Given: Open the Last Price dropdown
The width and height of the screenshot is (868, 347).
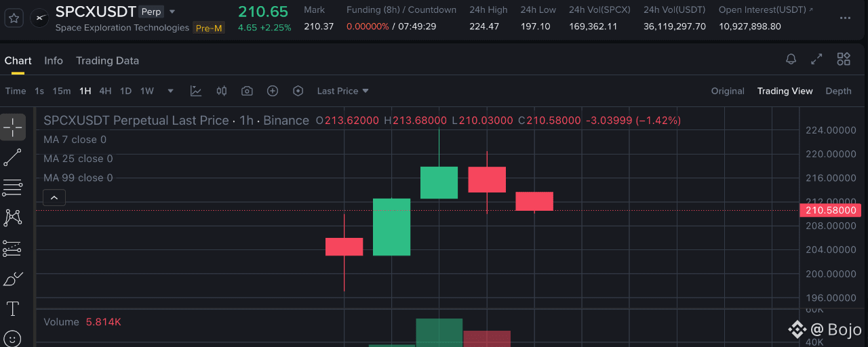Looking at the screenshot, I should click(342, 91).
